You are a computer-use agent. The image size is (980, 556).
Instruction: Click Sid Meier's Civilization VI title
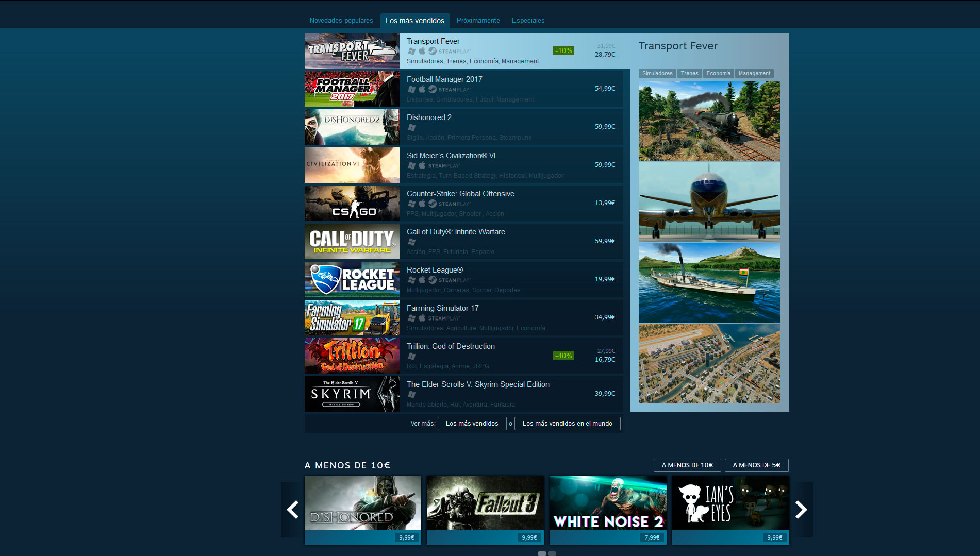(x=451, y=156)
